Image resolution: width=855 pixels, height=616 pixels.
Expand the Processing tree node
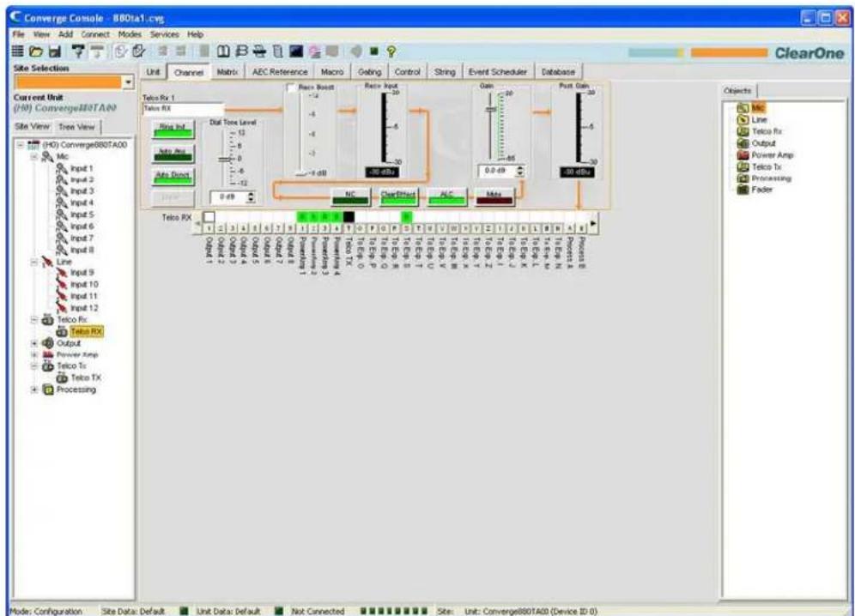coord(33,390)
